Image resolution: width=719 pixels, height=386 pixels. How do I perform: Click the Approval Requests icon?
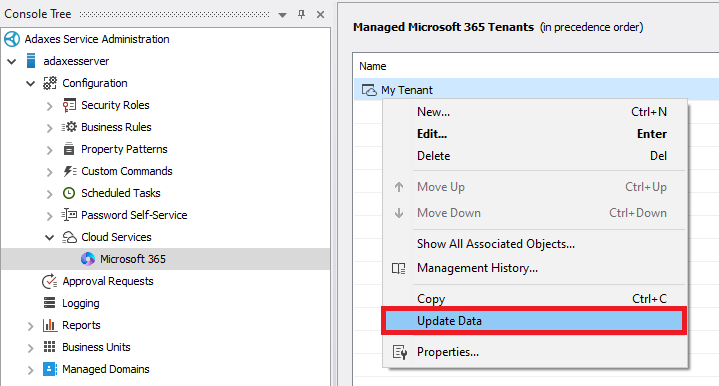click(50, 281)
